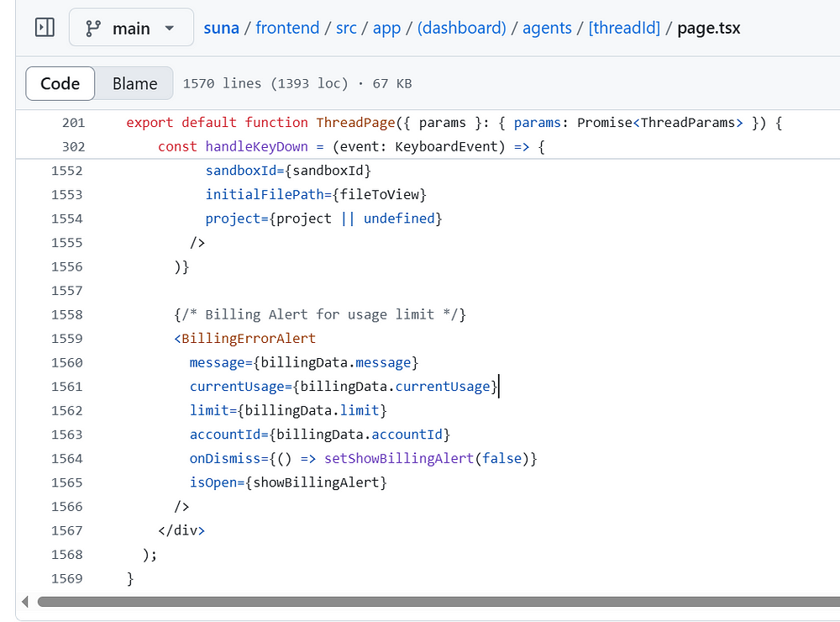
Task: Place cursor on Billing Alert comment line
Action: click(x=320, y=314)
